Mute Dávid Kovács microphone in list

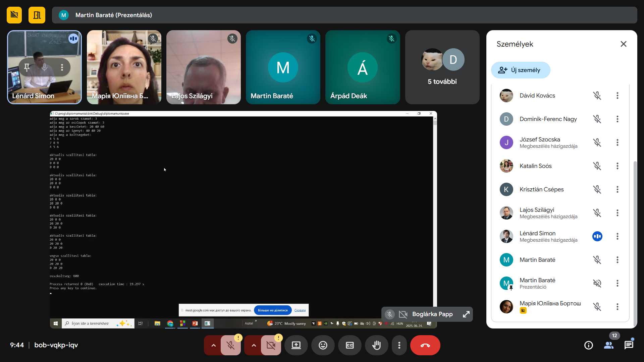click(597, 96)
